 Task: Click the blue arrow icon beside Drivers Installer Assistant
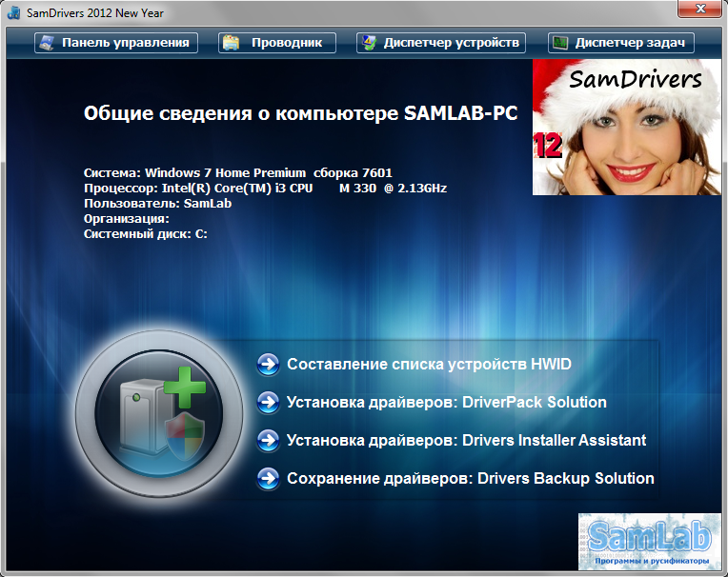coord(268,441)
